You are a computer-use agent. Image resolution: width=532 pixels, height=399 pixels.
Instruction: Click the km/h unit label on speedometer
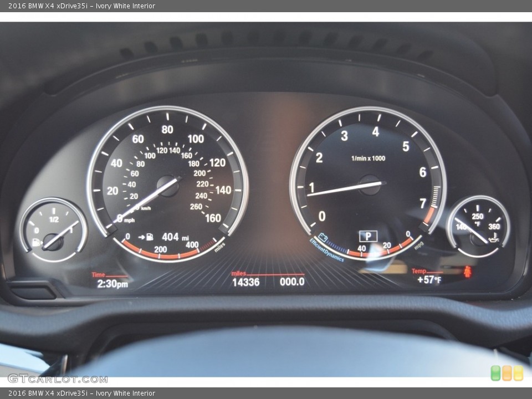coord(146,208)
